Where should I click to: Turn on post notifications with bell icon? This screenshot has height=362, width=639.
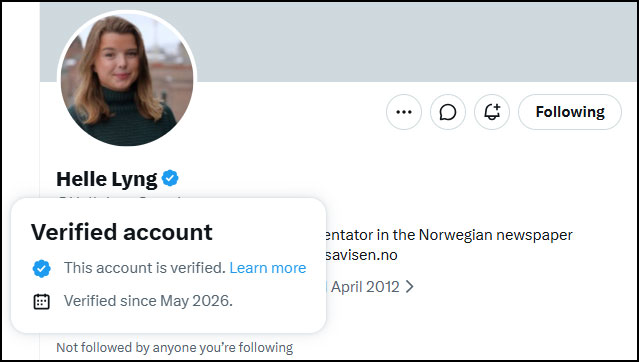click(x=492, y=112)
